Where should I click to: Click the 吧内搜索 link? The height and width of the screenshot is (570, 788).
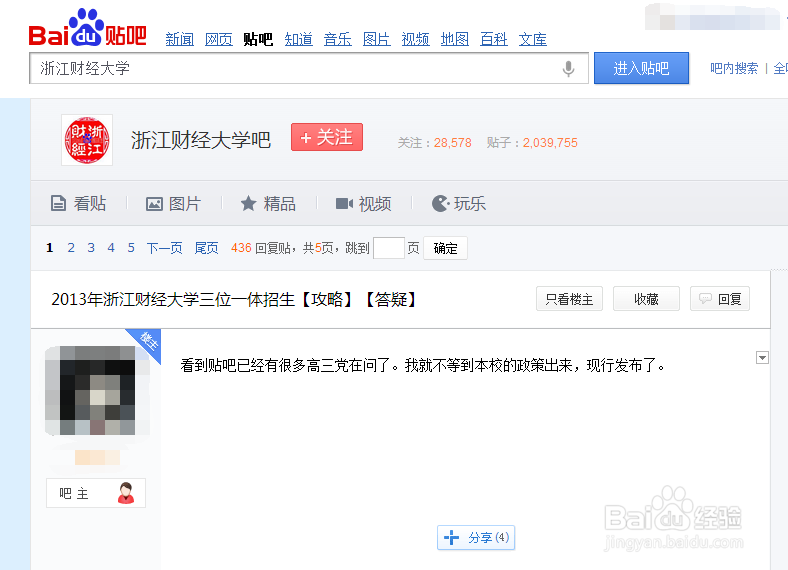[x=734, y=68]
